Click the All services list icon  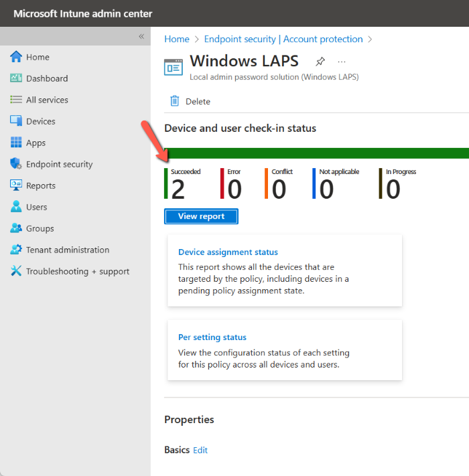[x=16, y=100]
